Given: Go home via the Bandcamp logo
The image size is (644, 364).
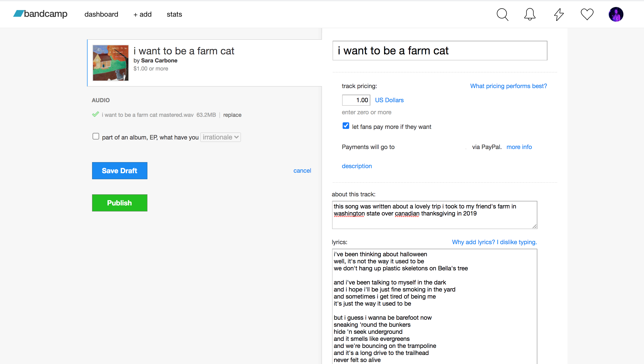Looking at the screenshot, I should click(x=40, y=14).
